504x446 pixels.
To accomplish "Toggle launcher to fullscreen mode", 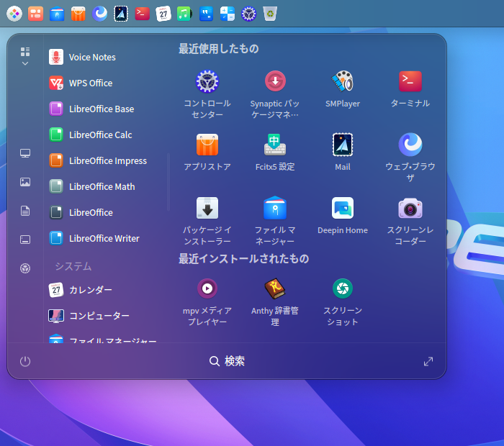I will tap(428, 361).
